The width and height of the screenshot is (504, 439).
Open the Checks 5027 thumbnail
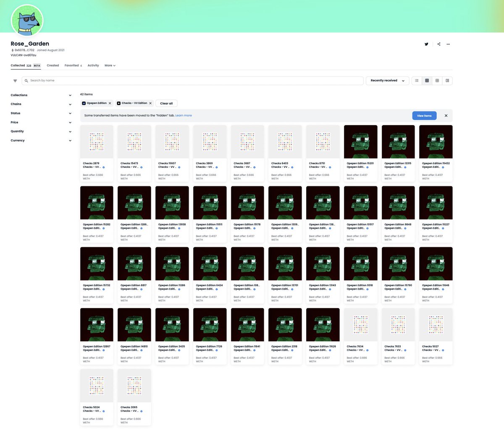pos(436,325)
